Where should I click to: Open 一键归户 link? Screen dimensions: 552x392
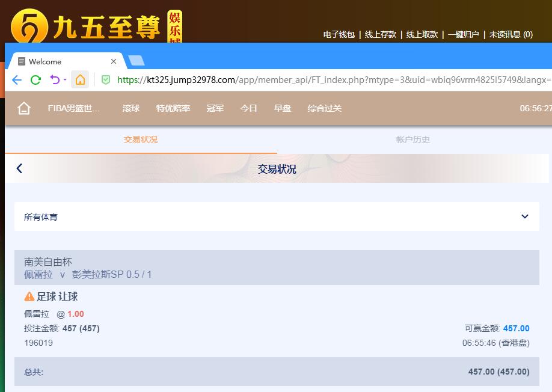coord(463,34)
